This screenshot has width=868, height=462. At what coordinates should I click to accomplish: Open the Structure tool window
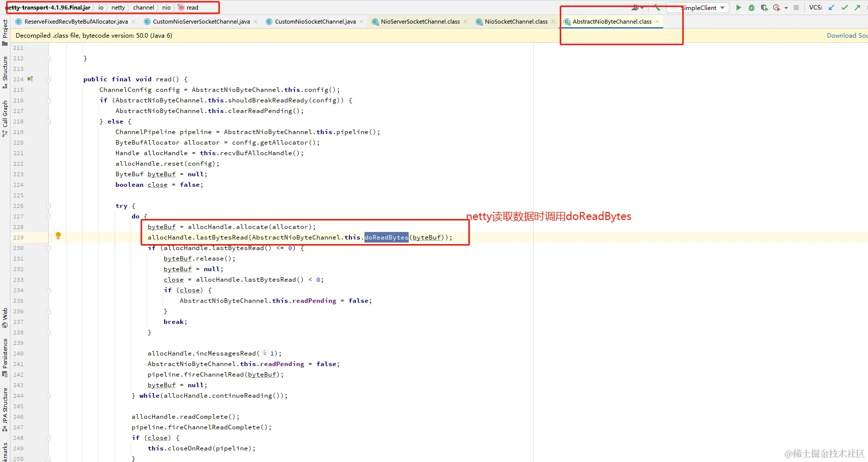(x=5, y=72)
